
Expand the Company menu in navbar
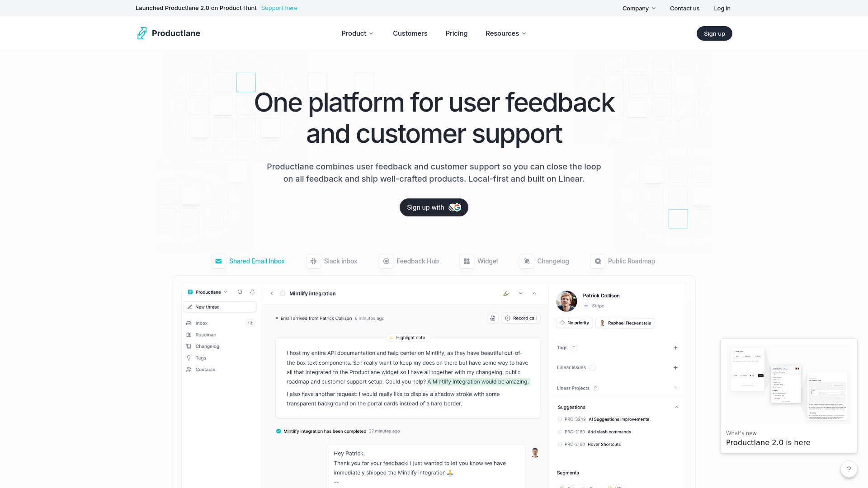(639, 8)
